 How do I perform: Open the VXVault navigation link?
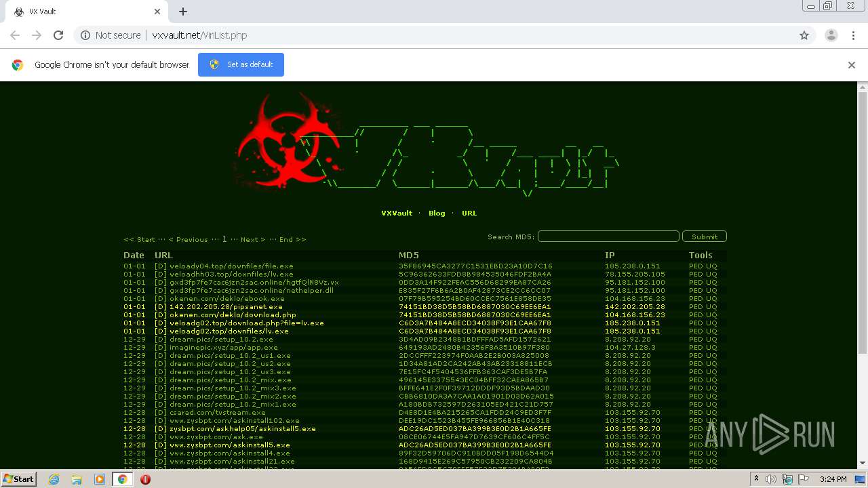(x=397, y=213)
